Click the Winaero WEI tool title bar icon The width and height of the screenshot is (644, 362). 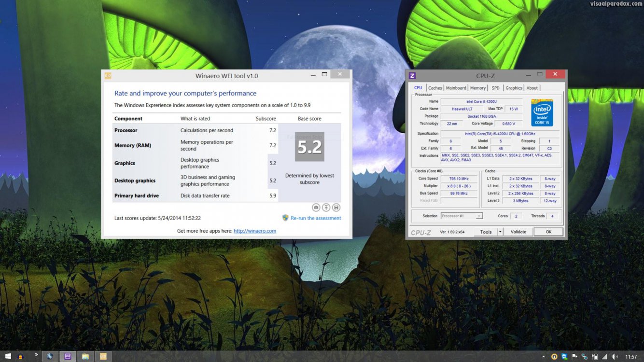click(x=108, y=75)
